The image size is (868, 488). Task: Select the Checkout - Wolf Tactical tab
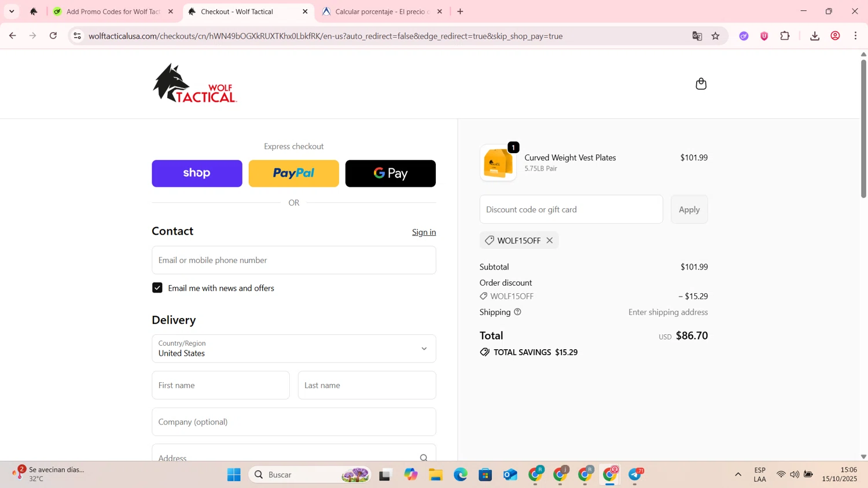248,12
